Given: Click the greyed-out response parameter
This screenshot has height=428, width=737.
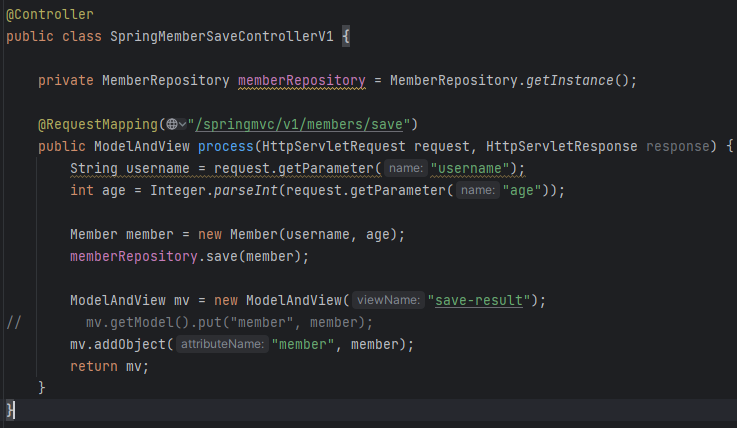Looking at the screenshot, I should pyautogui.click(x=677, y=147).
